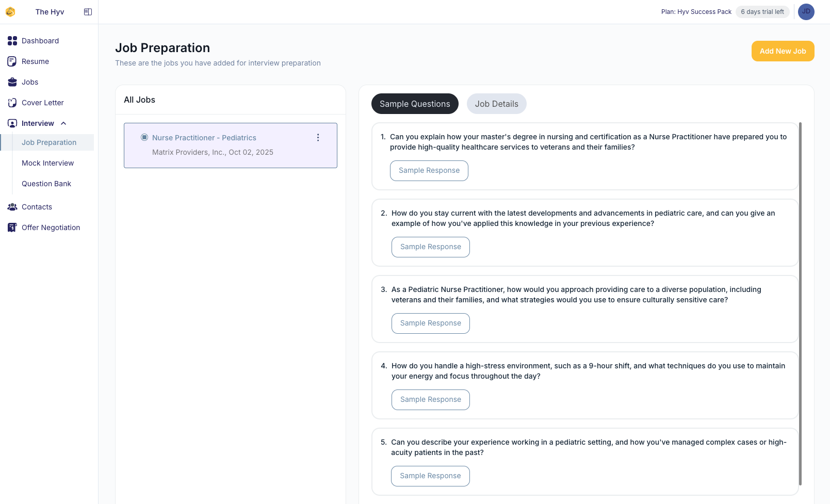Click the Offer Negotiation icon
This screenshot has height=504, width=830.
[x=12, y=227]
